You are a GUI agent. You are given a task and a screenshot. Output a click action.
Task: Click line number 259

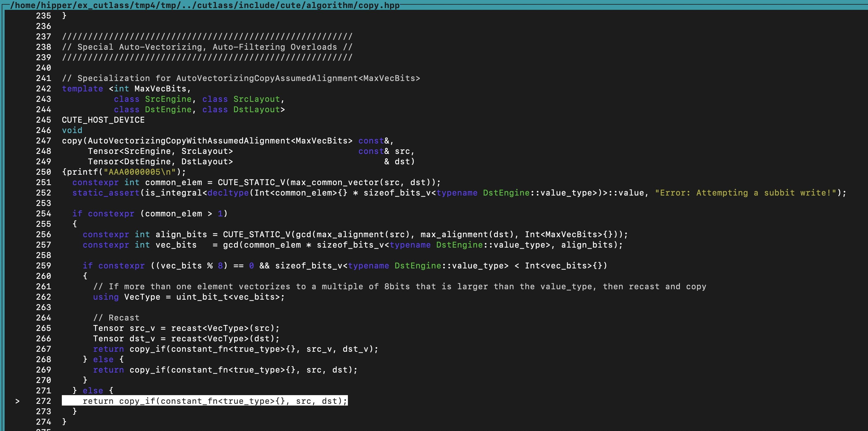coord(43,266)
